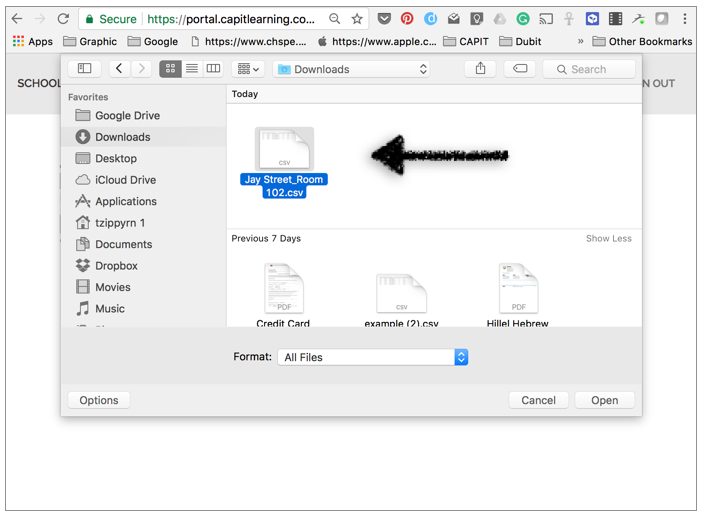Open the chspe bookmark link
704x520 pixels.
point(249,42)
